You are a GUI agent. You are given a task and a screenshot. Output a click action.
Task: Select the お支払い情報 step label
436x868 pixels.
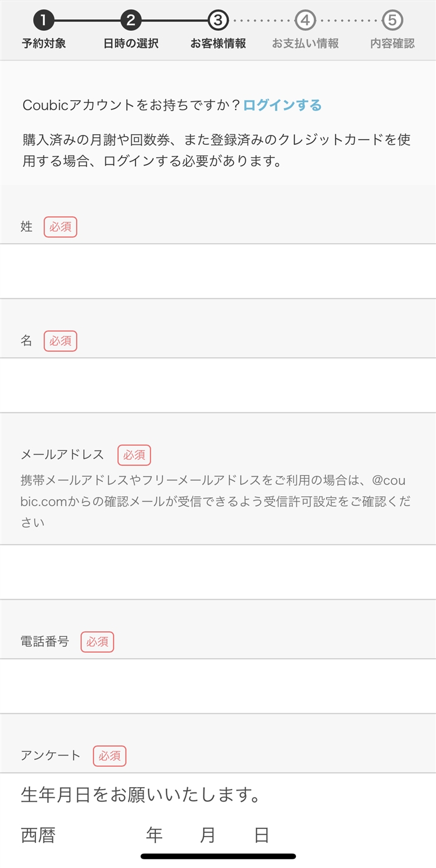click(x=305, y=44)
